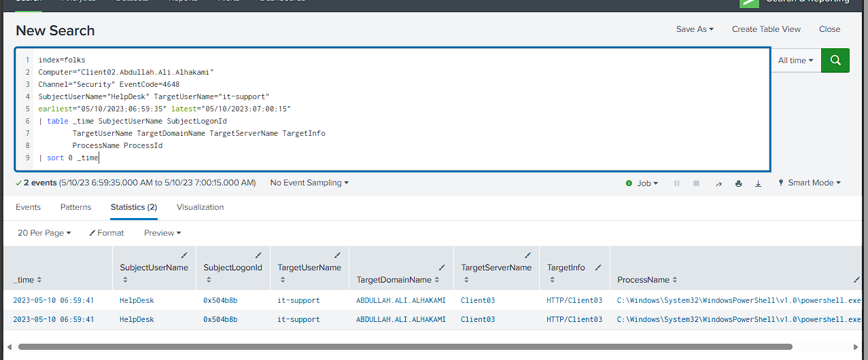
Task: Click the New Search page title
Action: (55, 31)
